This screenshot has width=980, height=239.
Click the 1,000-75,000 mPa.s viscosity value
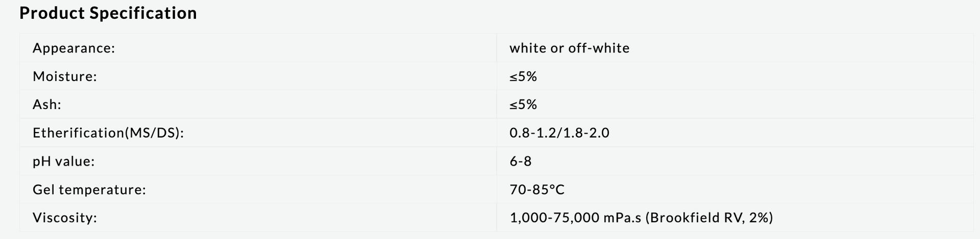tap(575, 218)
